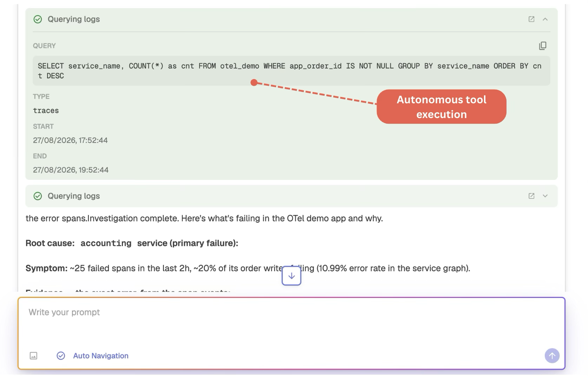Collapse the first Querying logs panel
Screen dimensions: 588x376
545,19
